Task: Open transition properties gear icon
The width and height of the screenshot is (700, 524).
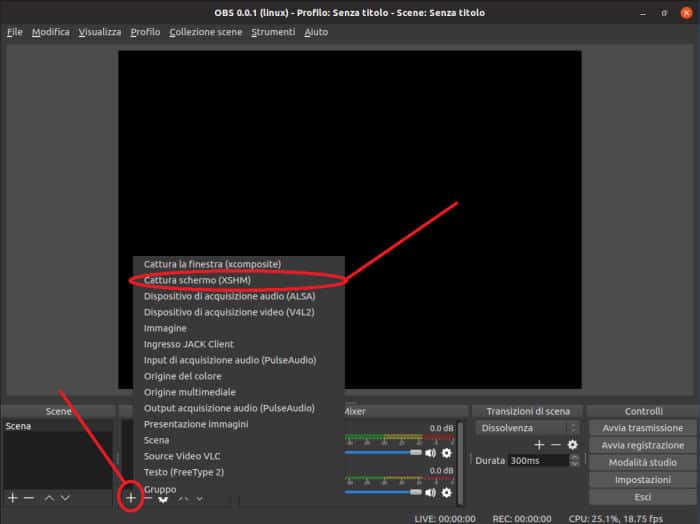Action: 572,445
